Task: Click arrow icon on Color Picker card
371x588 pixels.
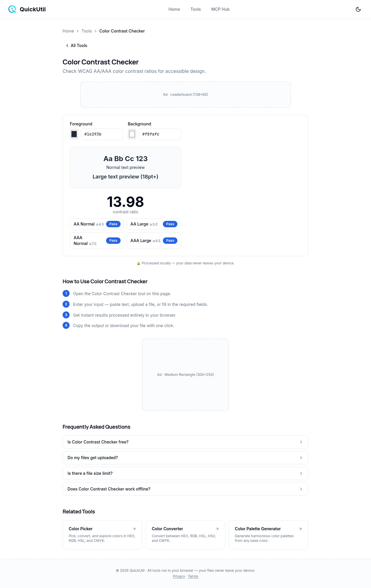Action: 134,529
